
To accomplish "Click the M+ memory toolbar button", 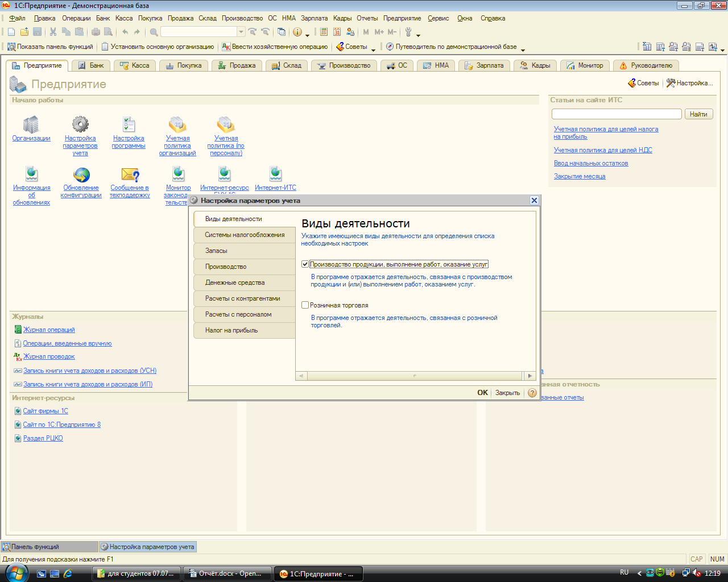I will pyautogui.click(x=379, y=32).
